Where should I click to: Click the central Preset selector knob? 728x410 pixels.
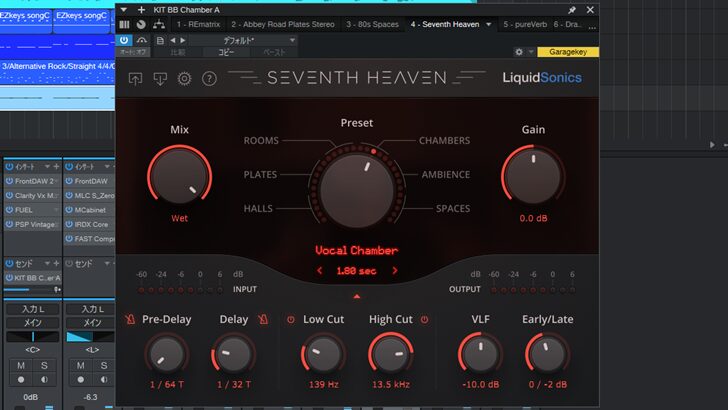pos(357,190)
